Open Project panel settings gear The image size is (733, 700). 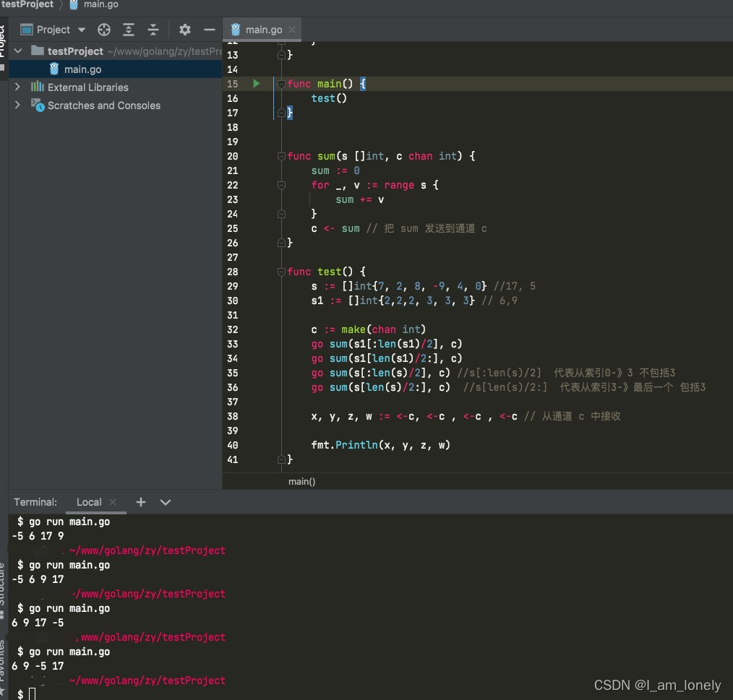(x=185, y=30)
